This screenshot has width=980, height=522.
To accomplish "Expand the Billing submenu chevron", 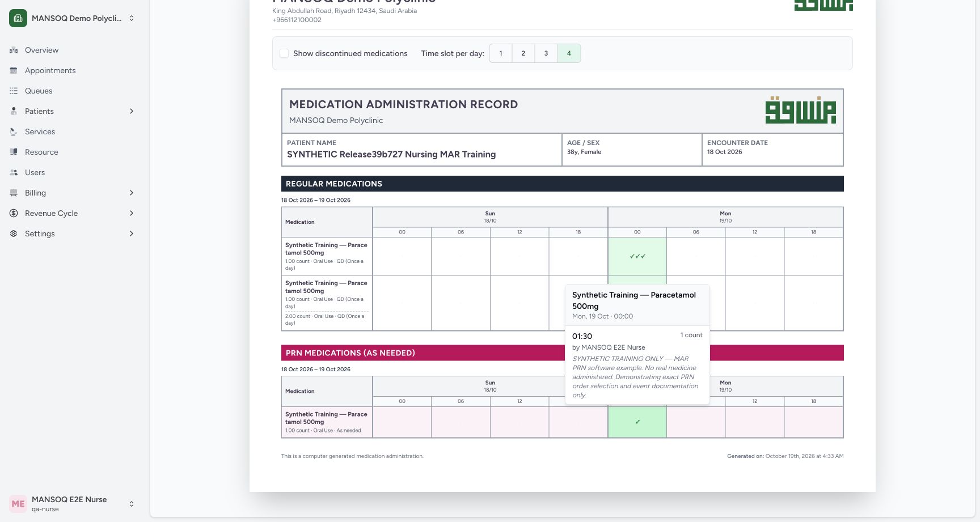I will tap(132, 193).
